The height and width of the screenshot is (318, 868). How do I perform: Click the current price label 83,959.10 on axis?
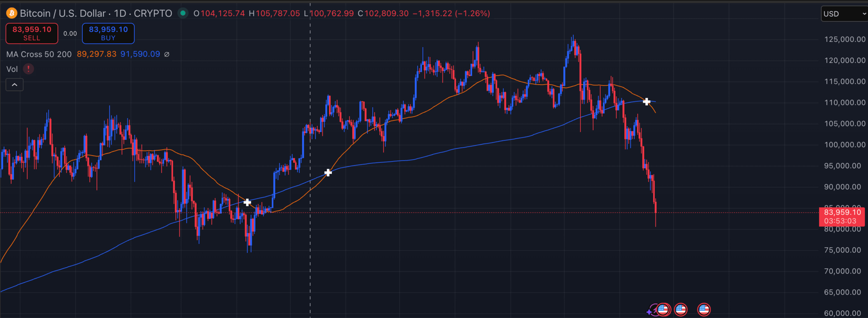(842, 212)
